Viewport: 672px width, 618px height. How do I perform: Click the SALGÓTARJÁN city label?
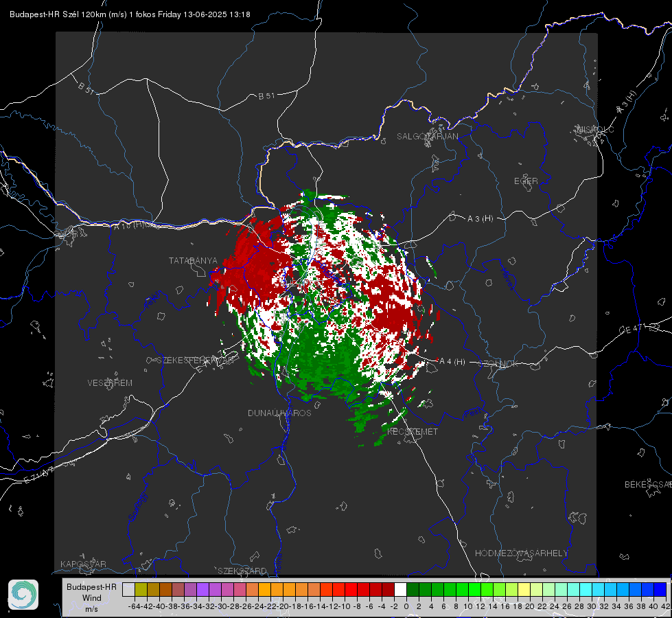click(427, 137)
